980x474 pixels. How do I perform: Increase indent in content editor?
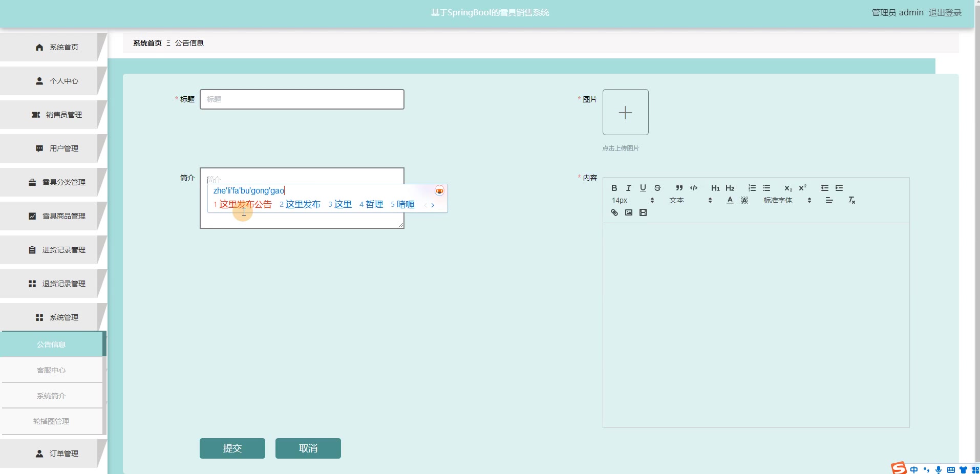(x=839, y=188)
